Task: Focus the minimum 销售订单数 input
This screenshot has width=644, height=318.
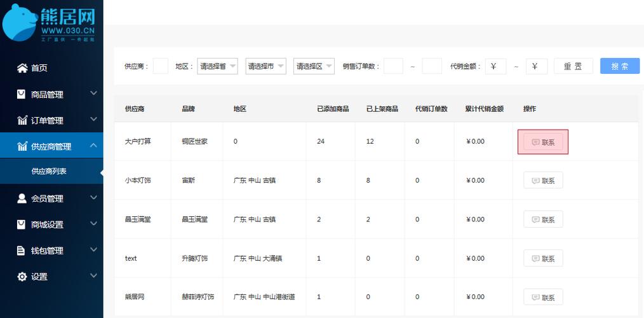Action: tap(394, 66)
